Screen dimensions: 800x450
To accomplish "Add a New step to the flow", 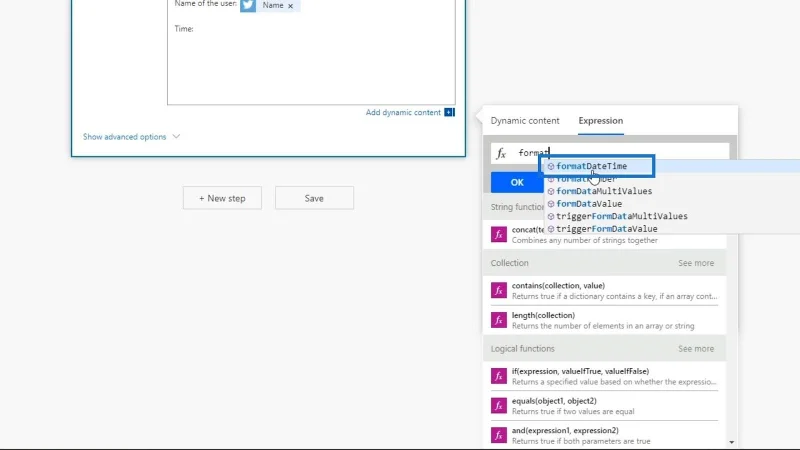I will click(x=222, y=198).
